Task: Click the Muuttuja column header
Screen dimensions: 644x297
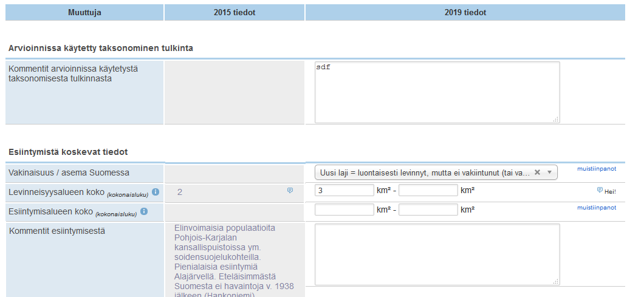Action: (84, 12)
